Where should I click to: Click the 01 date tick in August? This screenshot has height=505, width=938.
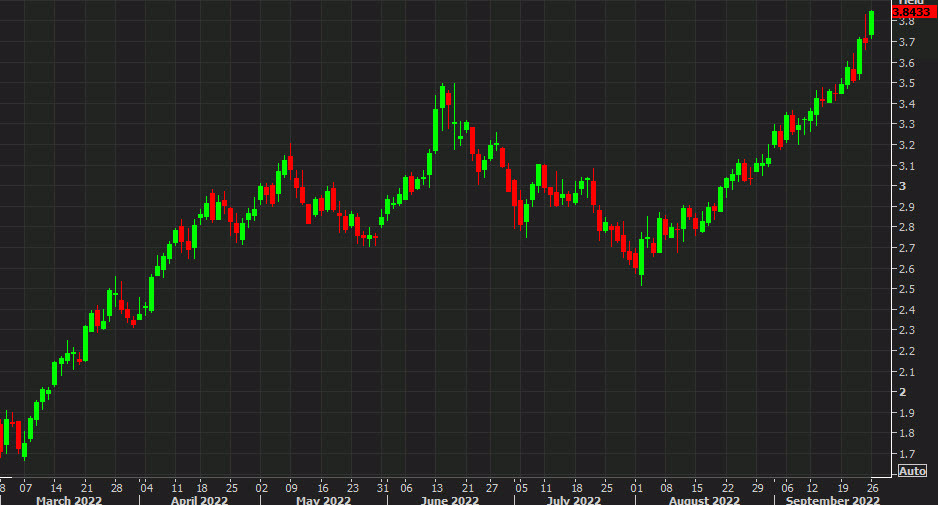point(636,486)
